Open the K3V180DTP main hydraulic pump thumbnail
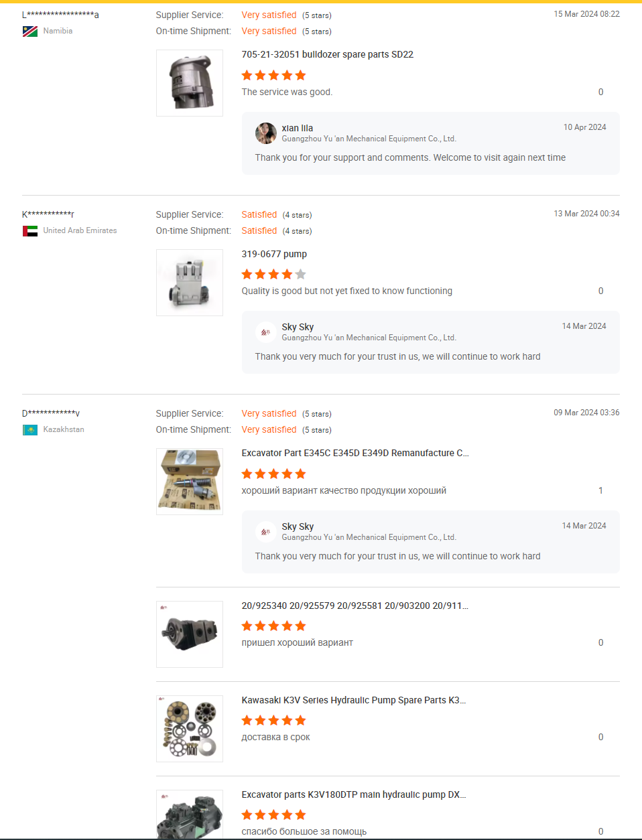Image resolution: width=642 pixels, height=840 pixels. [x=190, y=815]
